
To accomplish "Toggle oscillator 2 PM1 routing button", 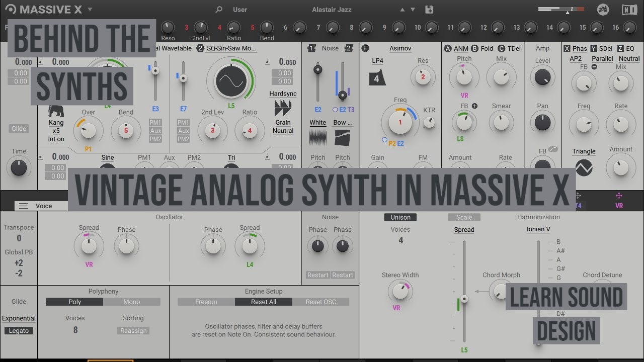I will tap(183, 122).
